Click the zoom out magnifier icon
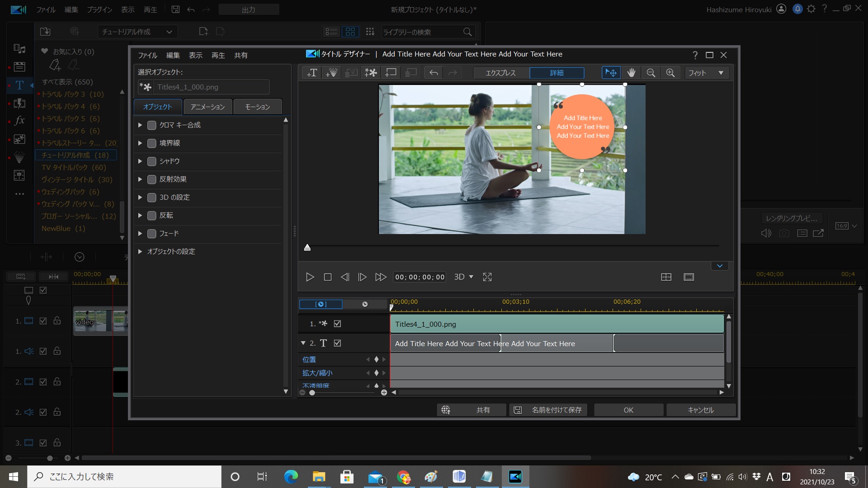The height and width of the screenshot is (488, 868). point(651,73)
